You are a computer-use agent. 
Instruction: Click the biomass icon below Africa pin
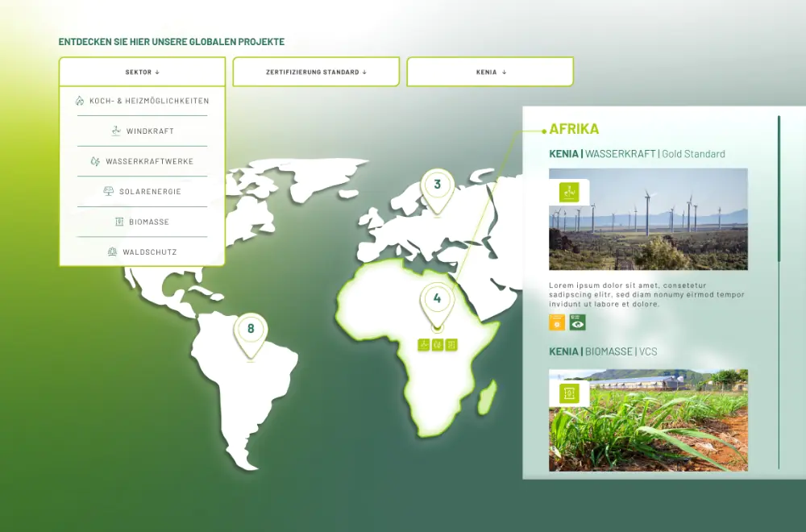tap(451, 345)
